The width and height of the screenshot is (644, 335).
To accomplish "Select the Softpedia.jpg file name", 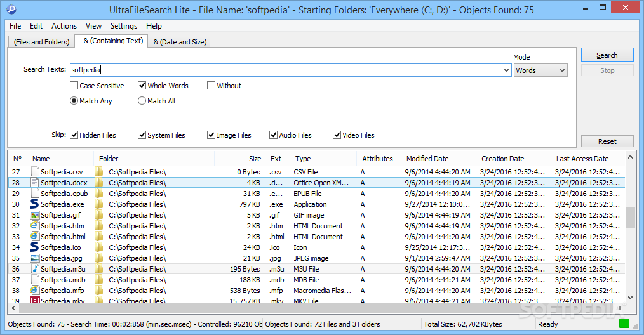I will (61, 258).
